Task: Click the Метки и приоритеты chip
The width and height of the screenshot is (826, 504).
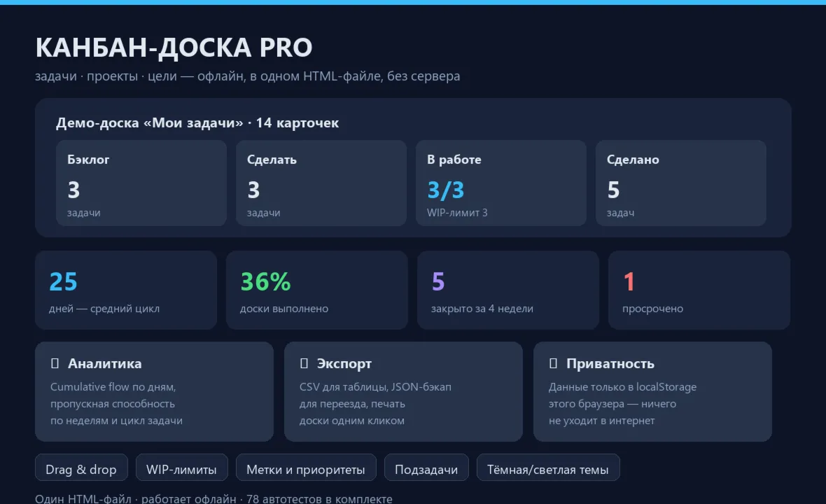Action: coord(306,468)
